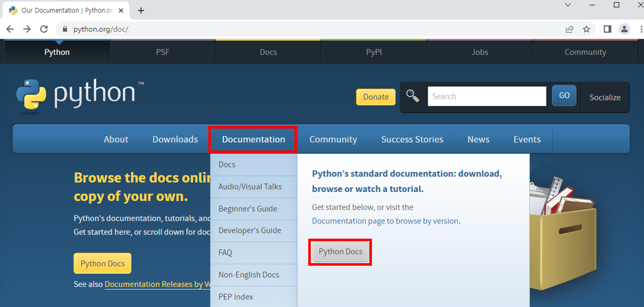644x307 pixels.
Task: Open the Community navigation menu
Action: 333,139
